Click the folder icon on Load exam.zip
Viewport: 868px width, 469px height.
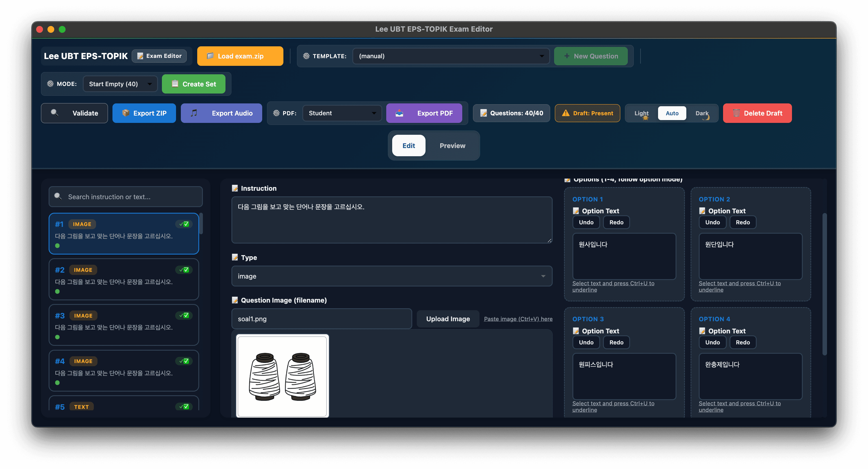[x=211, y=56]
